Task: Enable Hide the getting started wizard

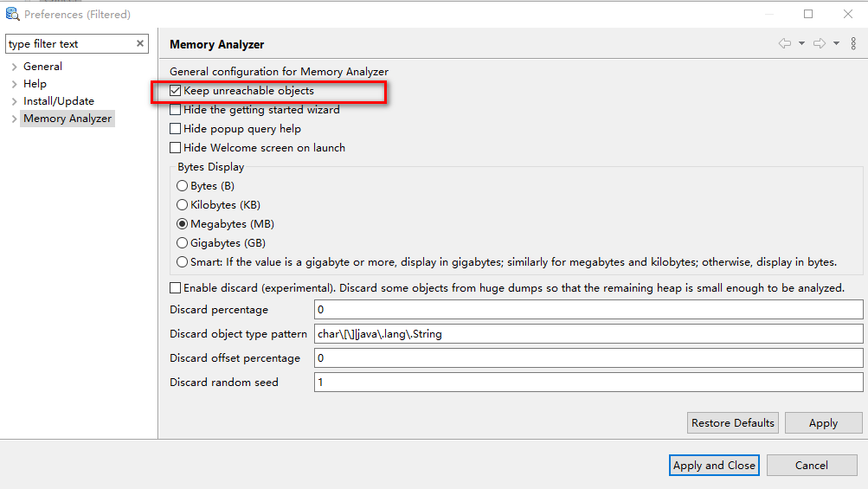Action: pos(175,110)
